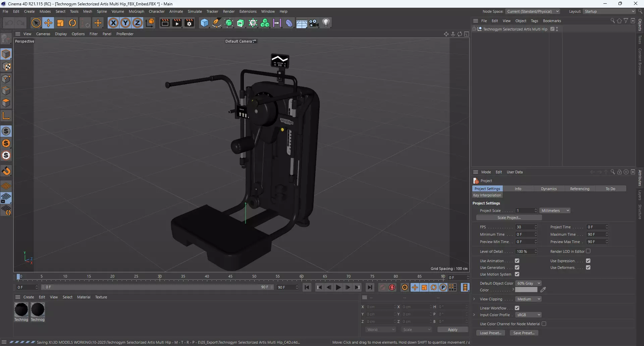This screenshot has height=346, width=644.
Task: Open the Info tab
Action: 518,189
